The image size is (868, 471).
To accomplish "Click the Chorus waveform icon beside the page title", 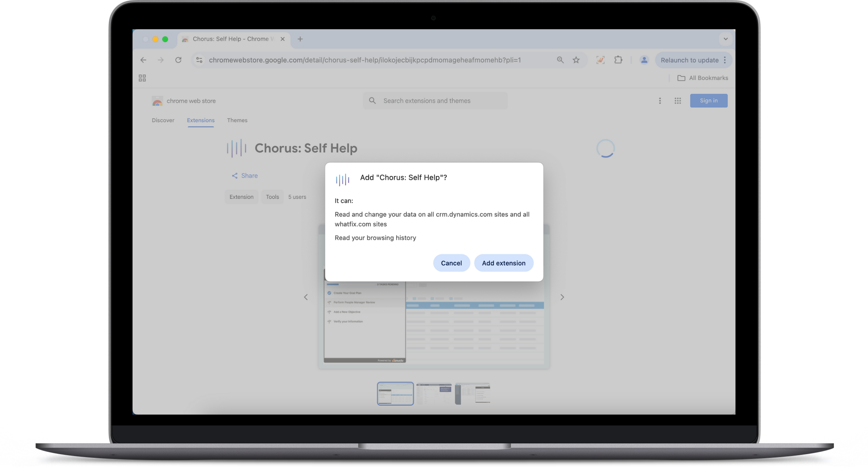I will (x=236, y=148).
